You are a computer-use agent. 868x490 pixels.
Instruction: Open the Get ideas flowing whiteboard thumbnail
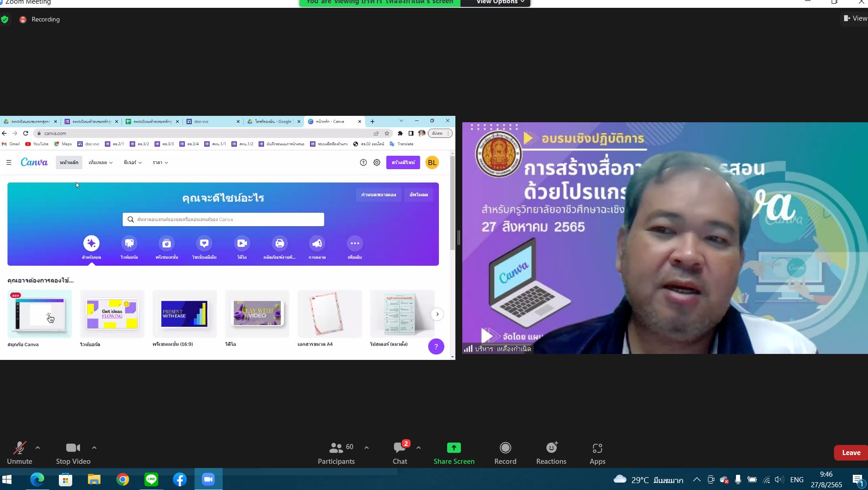click(x=112, y=314)
